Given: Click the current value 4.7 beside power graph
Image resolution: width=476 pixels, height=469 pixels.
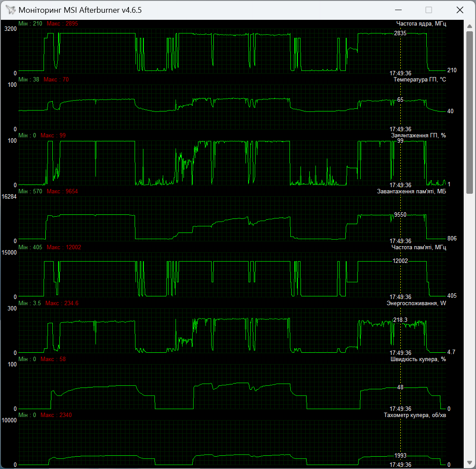Looking at the screenshot, I should pos(451,352).
